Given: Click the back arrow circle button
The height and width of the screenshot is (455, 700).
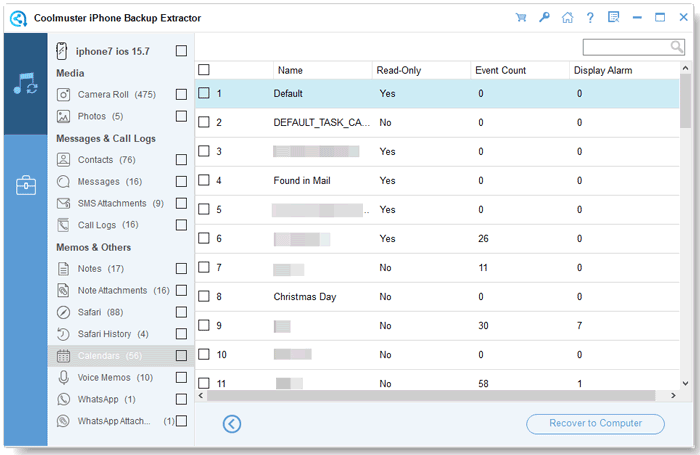Looking at the screenshot, I should [232, 424].
